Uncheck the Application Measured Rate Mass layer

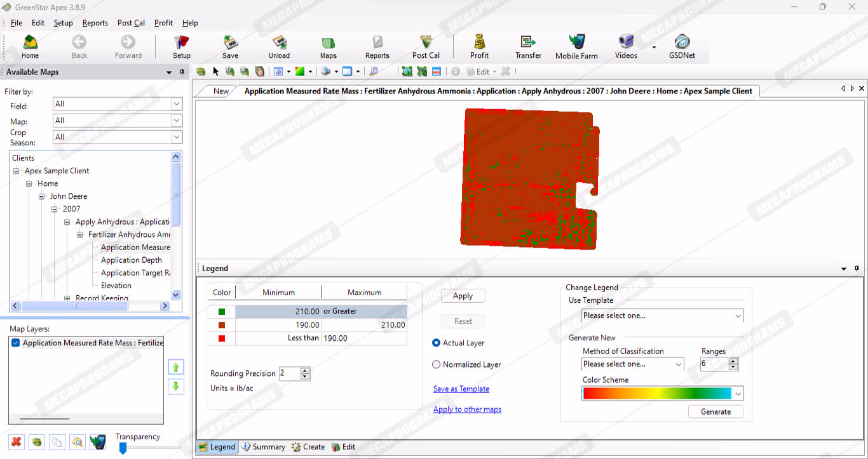pyautogui.click(x=16, y=343)
